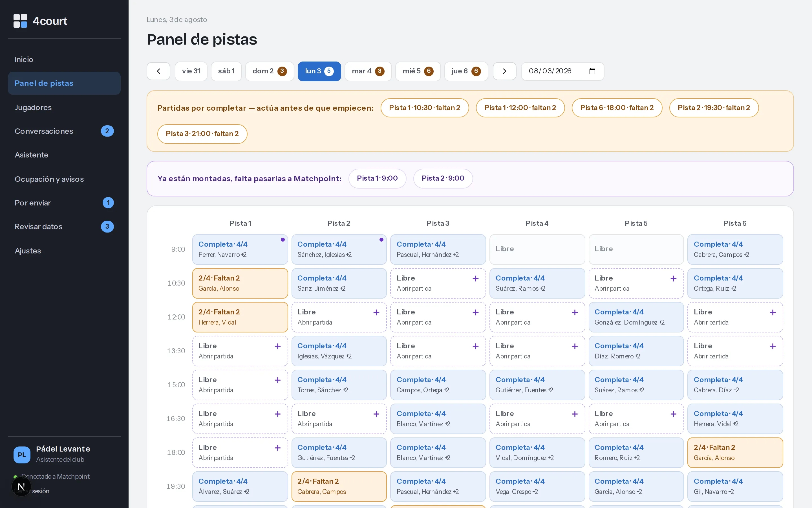Click the PL club avatar
This screenshot has height=508, width=812.
point(22,455)
